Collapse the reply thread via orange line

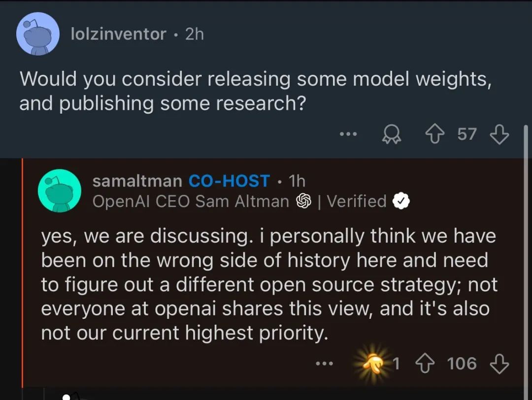pyautogui.click(x=22, y=271)
